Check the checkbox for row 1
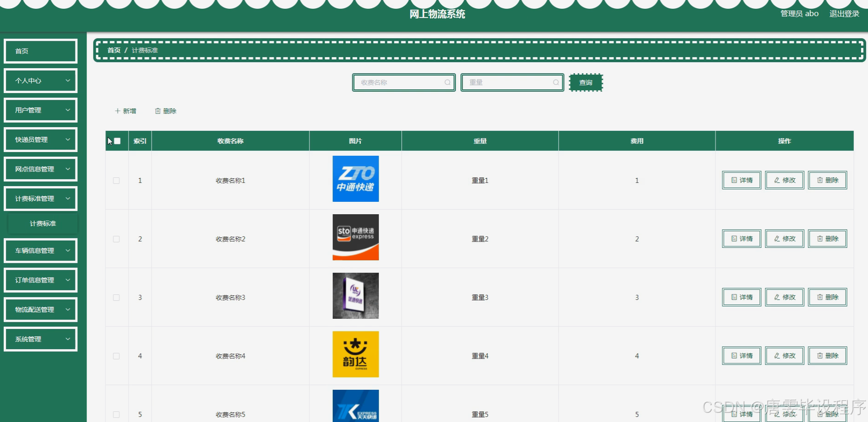 coord(116,181)
